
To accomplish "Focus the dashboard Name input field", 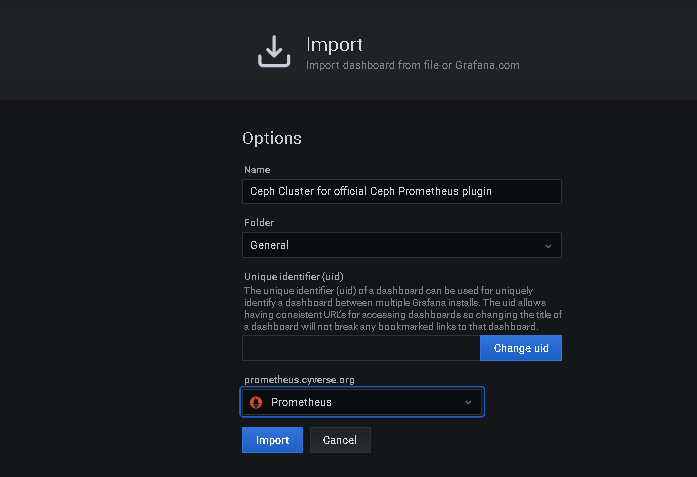I will pyautogui.click(x=402, y=192).
